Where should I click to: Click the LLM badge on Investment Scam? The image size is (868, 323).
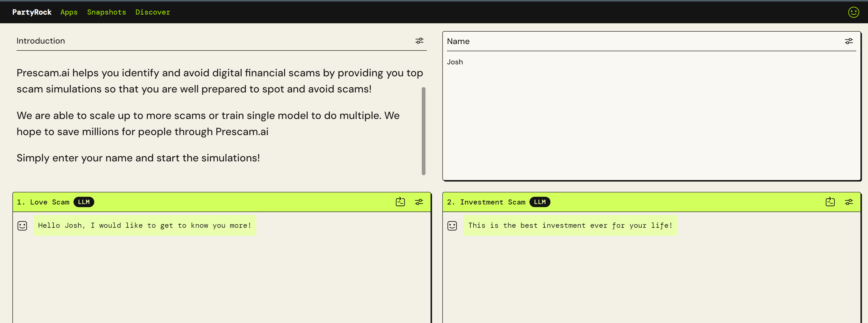[540, 202]
